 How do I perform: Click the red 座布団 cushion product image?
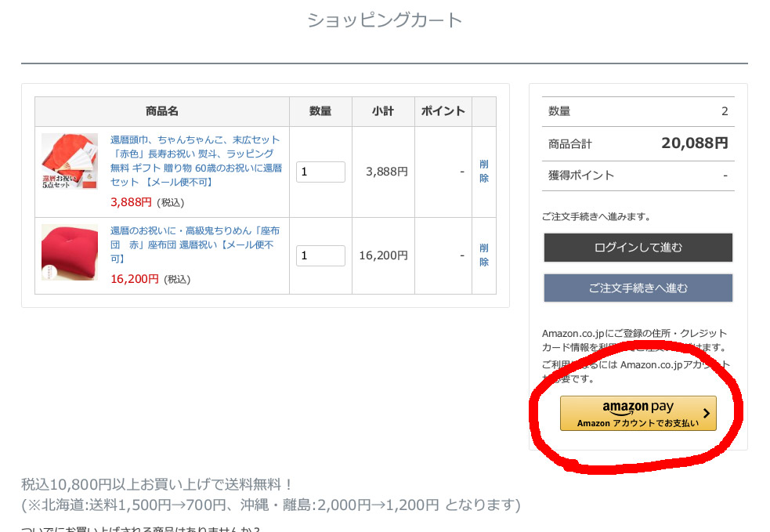coord(70,253)
